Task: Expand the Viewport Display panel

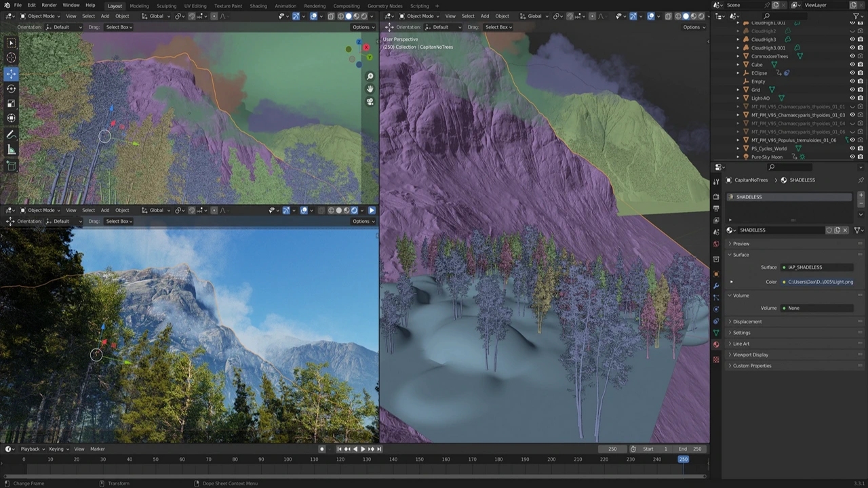Action: (x=751, y=355)
